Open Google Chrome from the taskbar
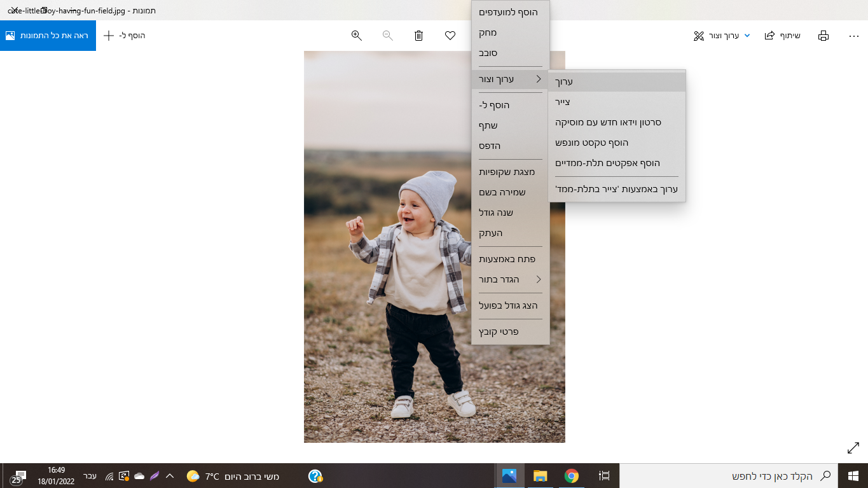868x488 pixels. tap(572, 476)
